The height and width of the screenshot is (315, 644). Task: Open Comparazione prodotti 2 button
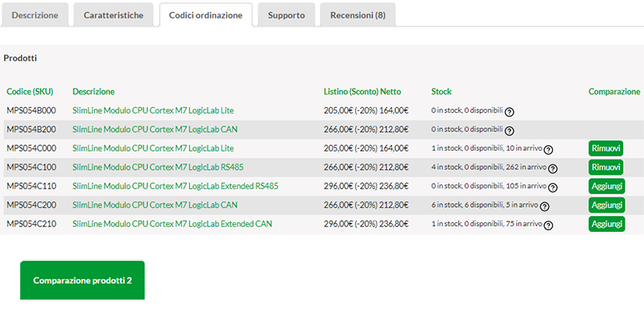pos(82,280)
